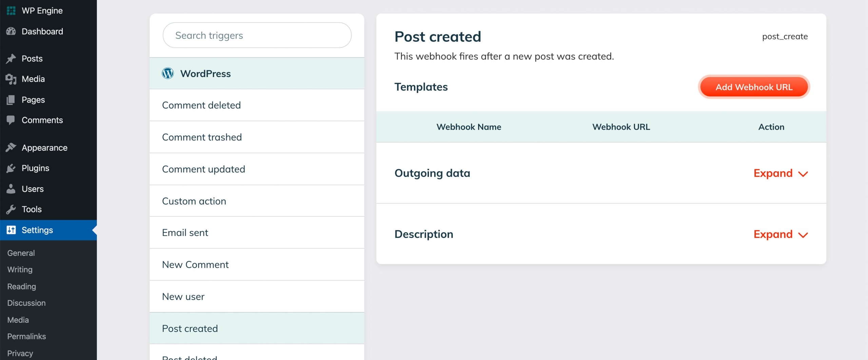Screen dimensions: 868x360
Task: Open General settings submenu
Action: (x=21, y=253)
